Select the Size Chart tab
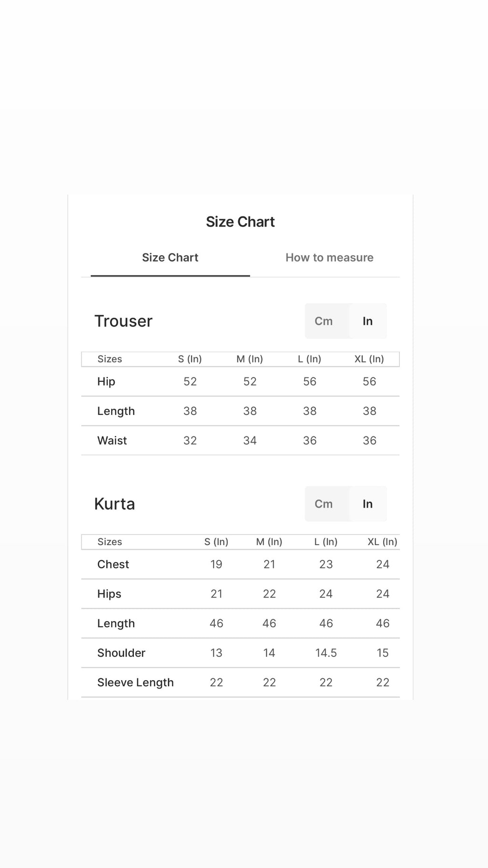The width and height of the screenshot is (488, 868). coord(170,258)
